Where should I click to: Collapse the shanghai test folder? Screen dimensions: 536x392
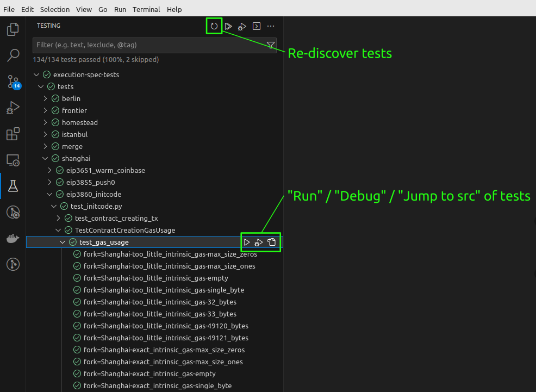tap(46, 158)
